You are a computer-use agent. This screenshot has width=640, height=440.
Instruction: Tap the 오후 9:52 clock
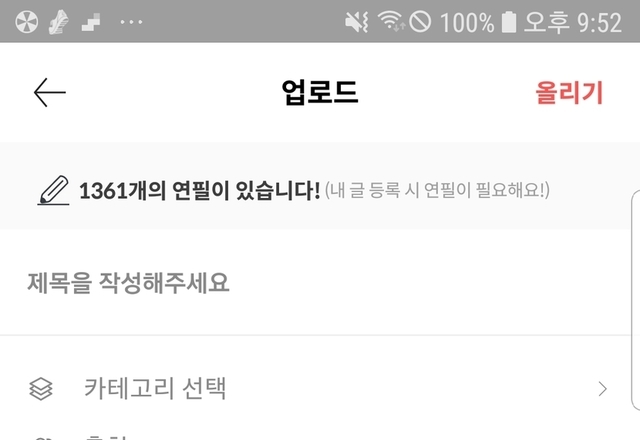(573, 22)
